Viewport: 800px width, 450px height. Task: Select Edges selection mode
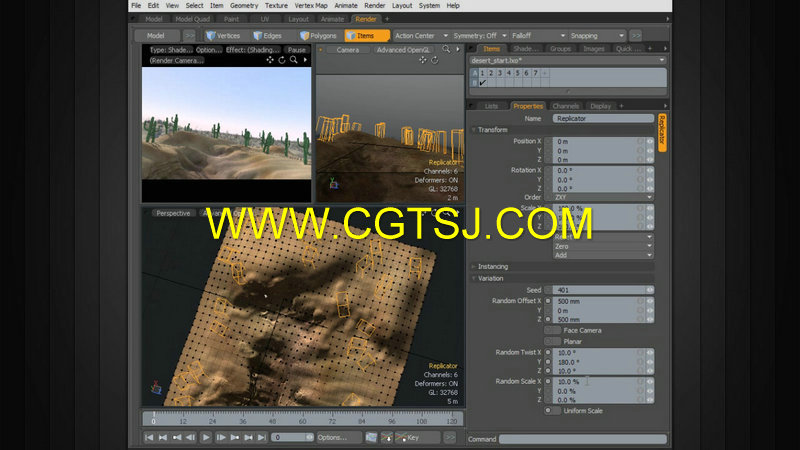coord(267,36)
